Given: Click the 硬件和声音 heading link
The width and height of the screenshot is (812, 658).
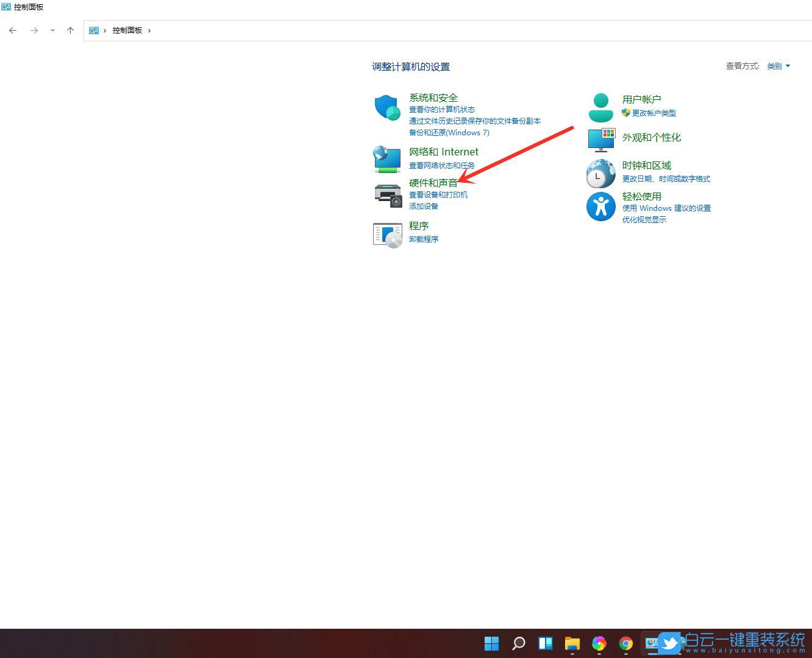Looking at the screenshot, I should [433, 183].
